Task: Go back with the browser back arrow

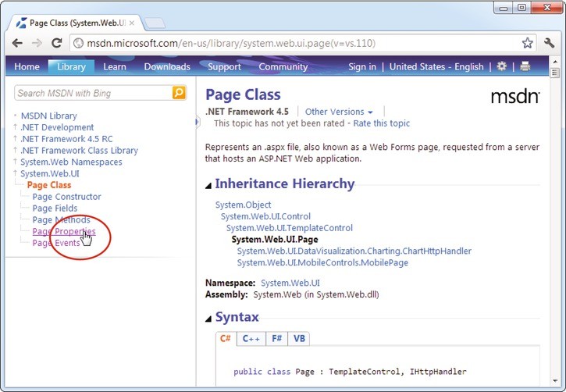Action: 17,43
